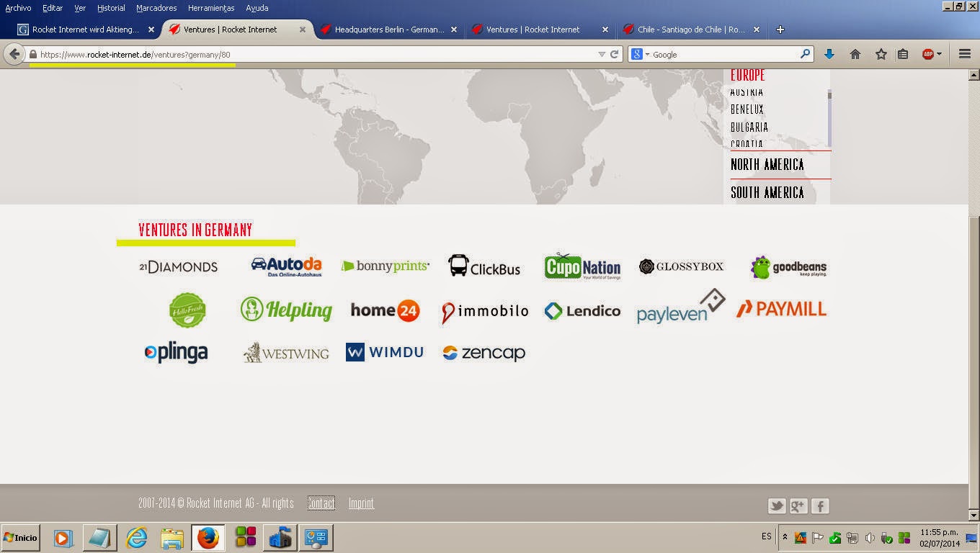
Task: Switch to Chile - Santiago de Chile tab
Action: click(692, 30)
